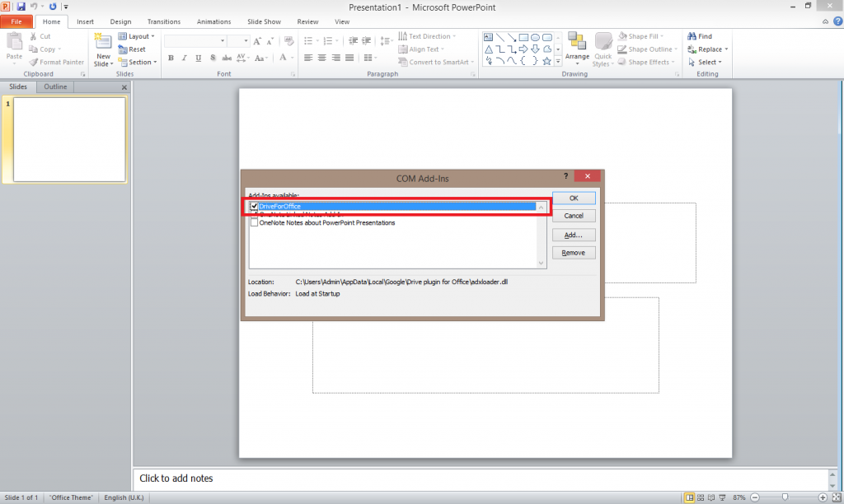Switch to the Outline pane tab

tap(55, 86)
